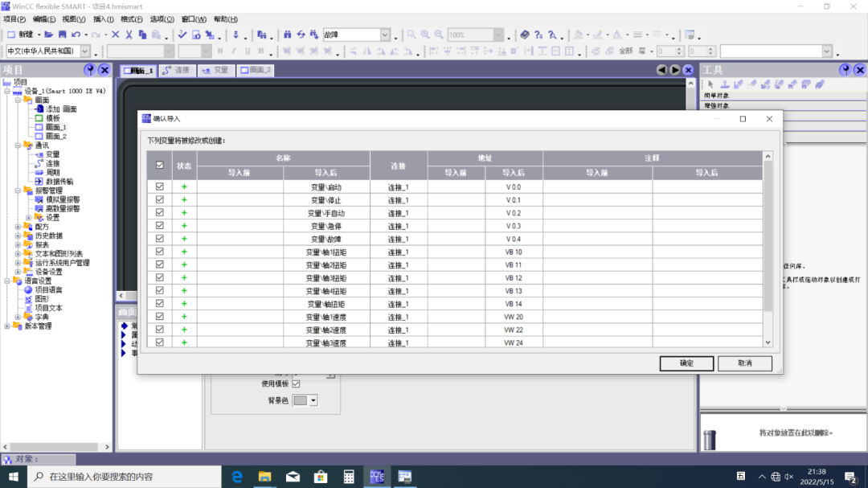Expand the 版本管理 node
The width and height of the screenshot is (868, 488).
pyautogui.click(x=7, y=326)
